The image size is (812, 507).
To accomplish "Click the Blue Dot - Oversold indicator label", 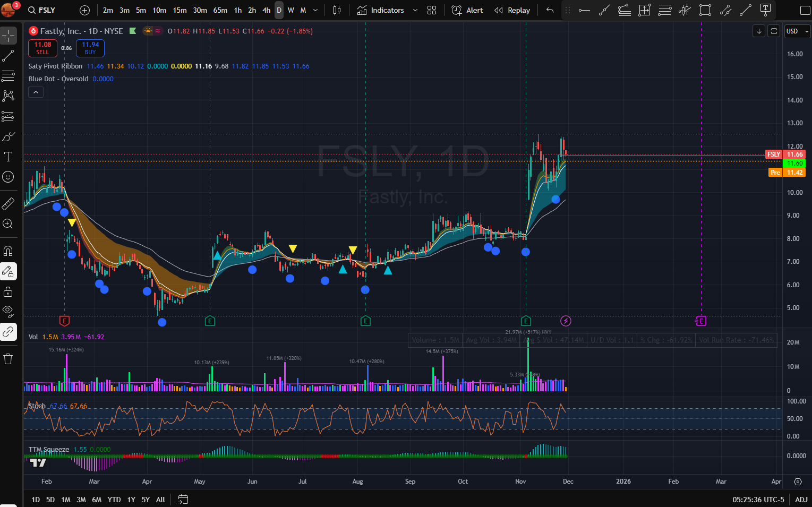I will [x=58, y=79].
